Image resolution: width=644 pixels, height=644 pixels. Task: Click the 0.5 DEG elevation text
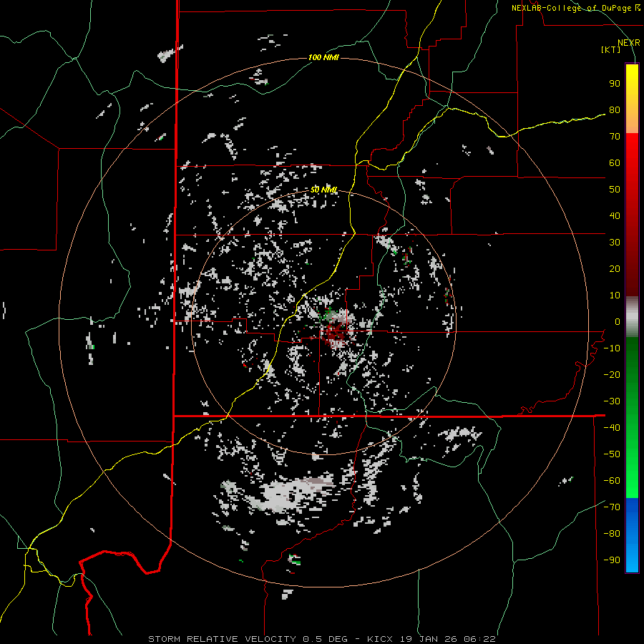[326, 639]
